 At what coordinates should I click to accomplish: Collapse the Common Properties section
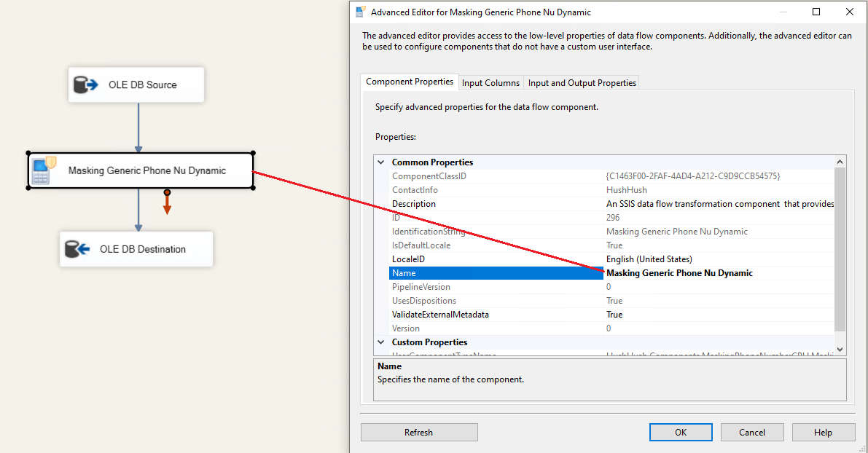click(381, 162)
